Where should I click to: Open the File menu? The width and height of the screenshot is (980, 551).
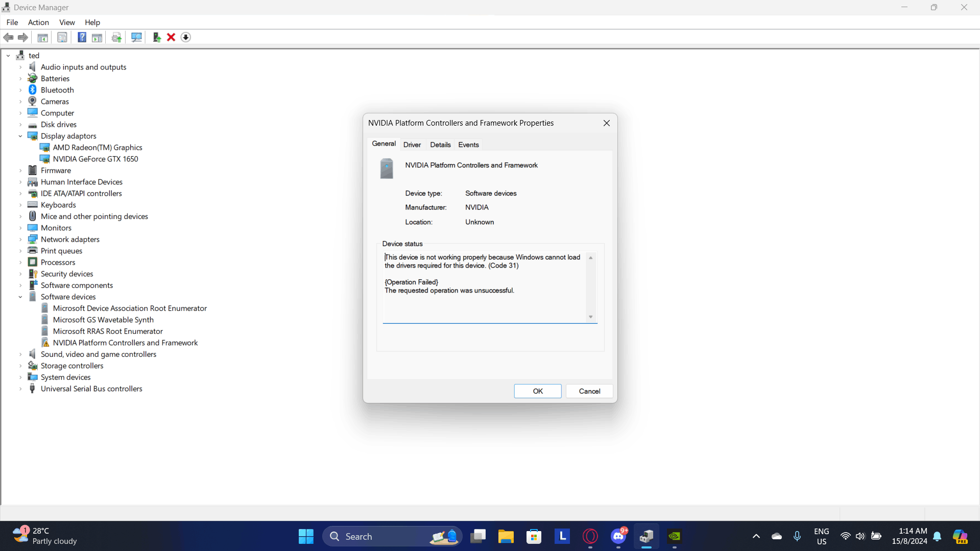point(12,22)
